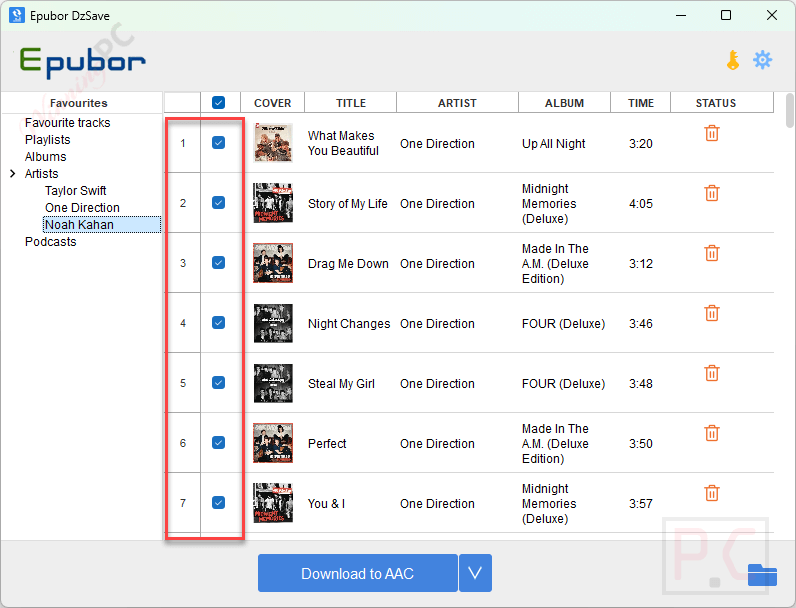The width and height of the screenshot is (796, 608).
Task: Click One Direction artist cell for Perfect
Action: (x=437, y=444)
